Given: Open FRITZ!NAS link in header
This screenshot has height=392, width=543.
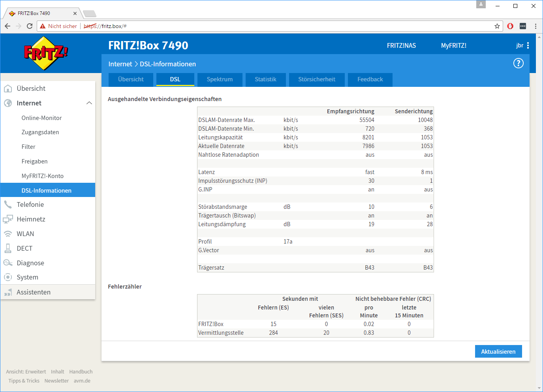Looking at the screenshot, I should pos(401,45).
